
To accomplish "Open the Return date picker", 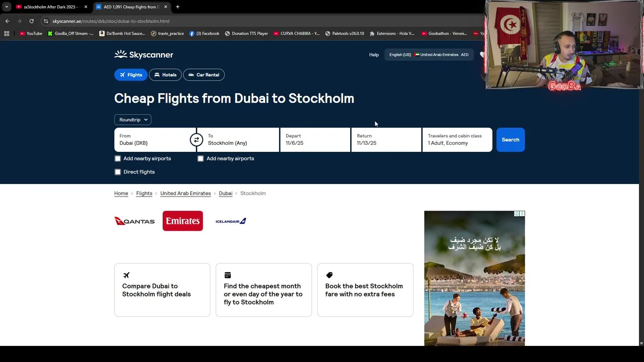I will 386,140.
